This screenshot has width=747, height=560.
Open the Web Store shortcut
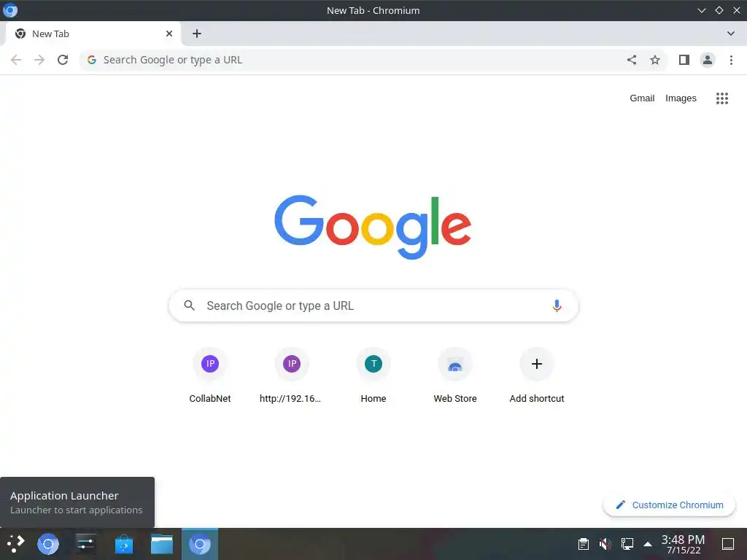coord(455,376)
